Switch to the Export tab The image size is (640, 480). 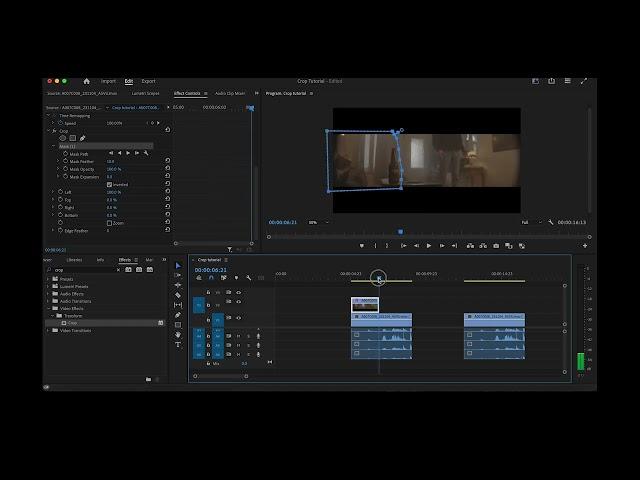coord(149,81)
